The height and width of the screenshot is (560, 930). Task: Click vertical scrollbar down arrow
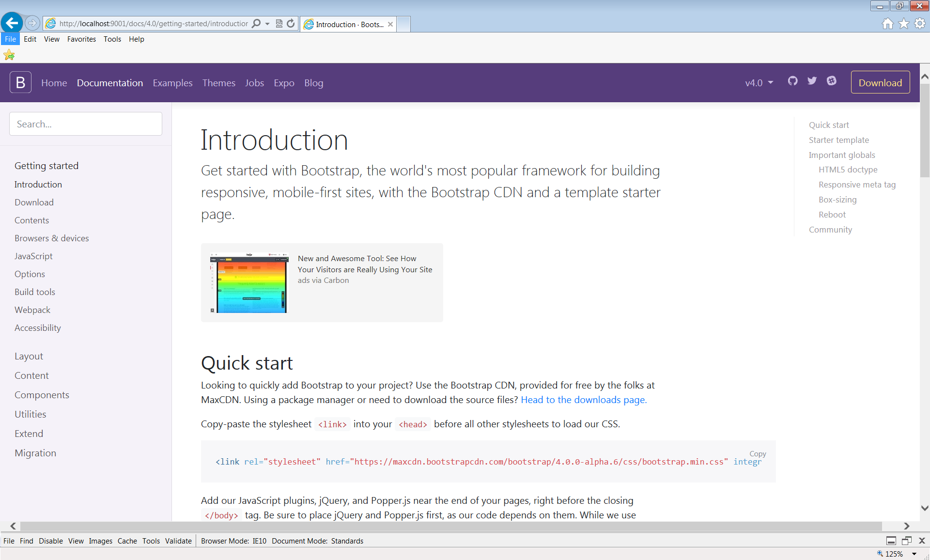point(925,508)
